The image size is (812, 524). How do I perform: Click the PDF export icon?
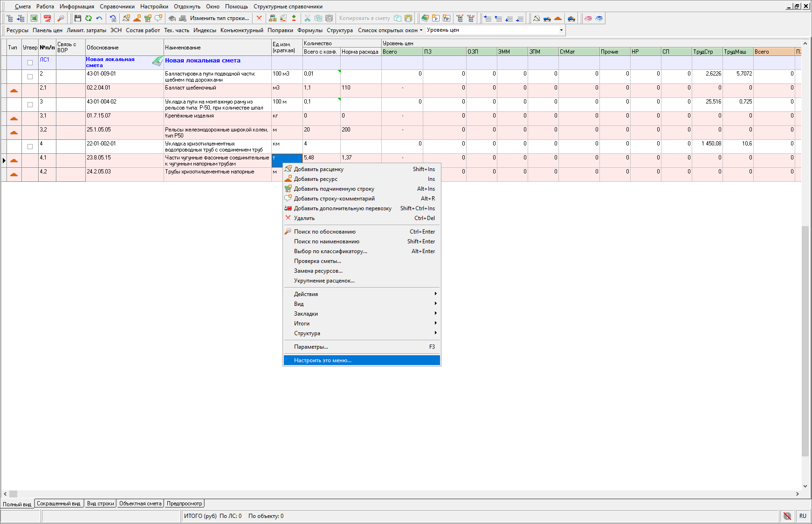click(x=47, y=18)
